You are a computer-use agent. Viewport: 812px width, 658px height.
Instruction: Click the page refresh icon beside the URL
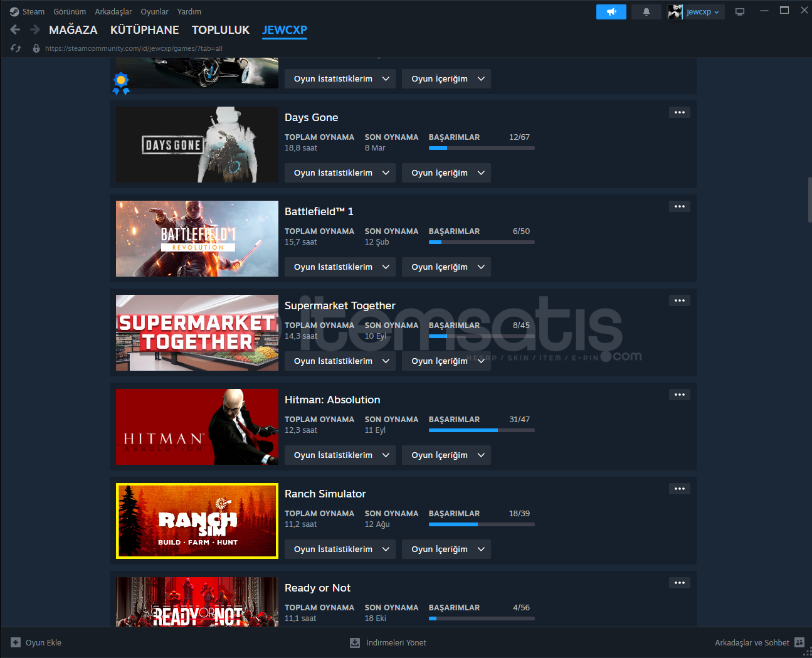[16, 48]
